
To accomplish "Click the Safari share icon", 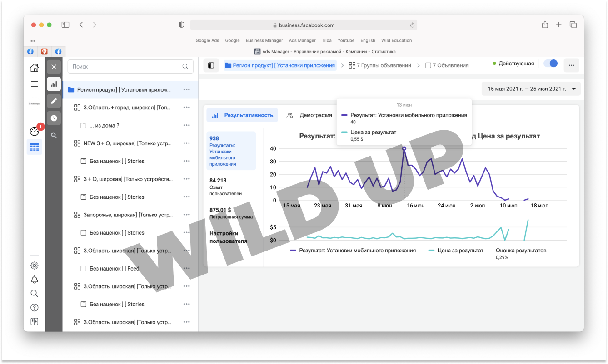I will (x=545, y=25).
